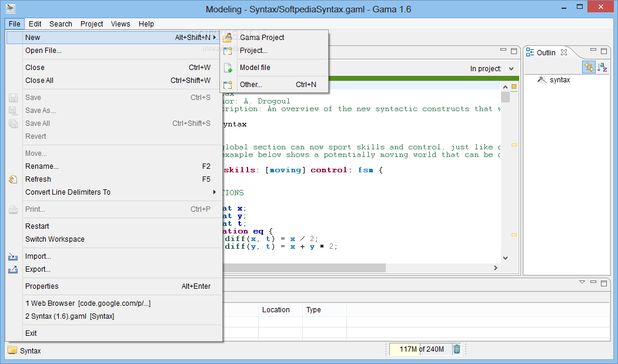Click the top yellow warning marker in overview ruler
The image size is (618, 364).
coord(514,145)
